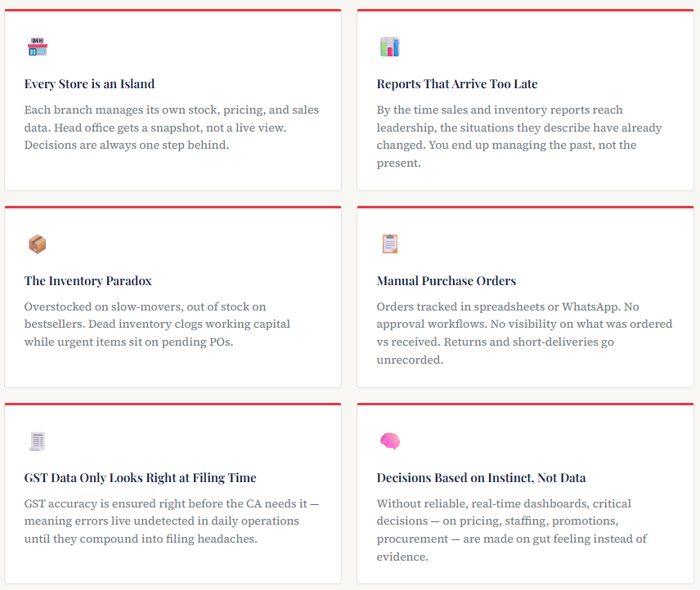Click the 'Manual Purchase Orders' heading
Image resolution: width=700 pixels, height=590 pixels.
[446, 281]
